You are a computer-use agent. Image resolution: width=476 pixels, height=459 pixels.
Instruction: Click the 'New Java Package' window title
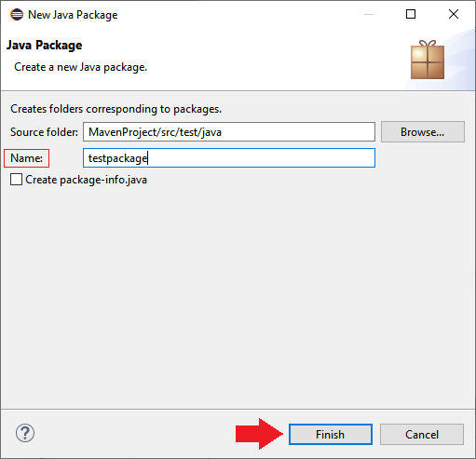click(x=73, y=15)
